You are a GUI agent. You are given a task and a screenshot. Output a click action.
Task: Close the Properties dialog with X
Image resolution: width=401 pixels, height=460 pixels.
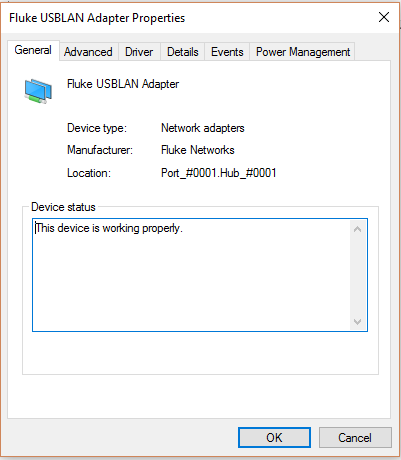[384, 17]
